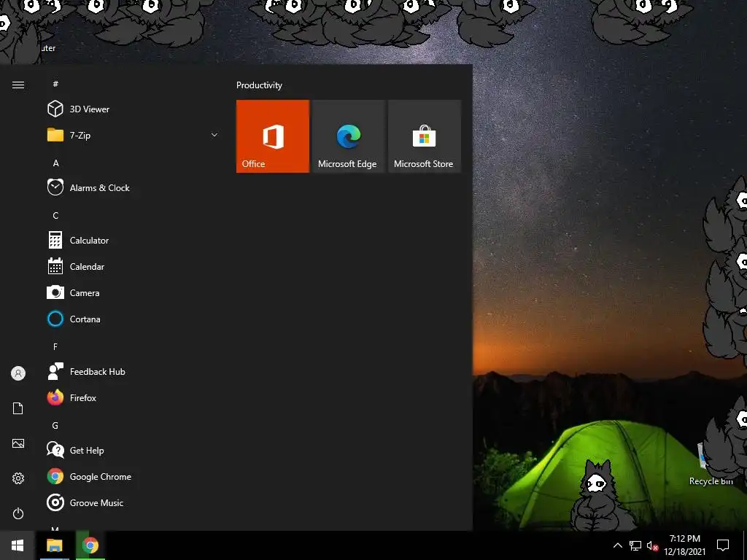747x560 pixels.
Task: Click the Productivity group header
Action: [259, 85]
